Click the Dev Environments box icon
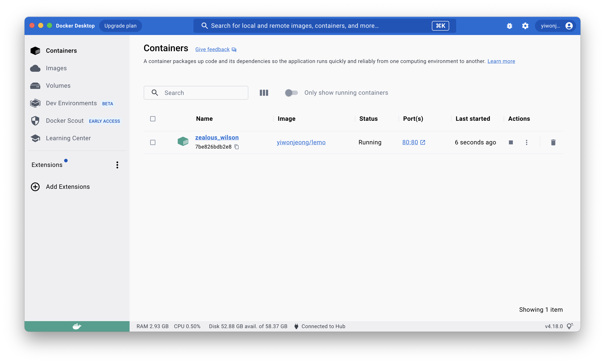The image size is (605, 364). coord(35,103)
